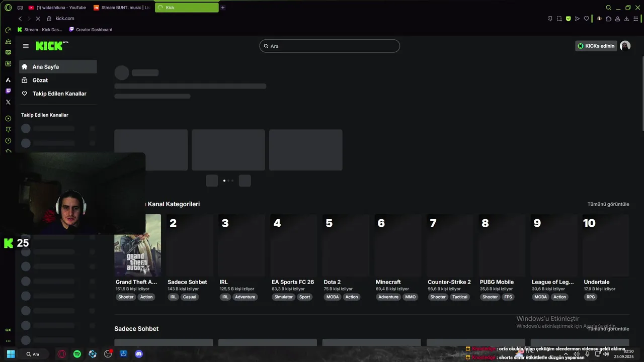The image size is (644, 362).
Task: Click the Sport tag under EA Sports
Action: click(305, 297)
